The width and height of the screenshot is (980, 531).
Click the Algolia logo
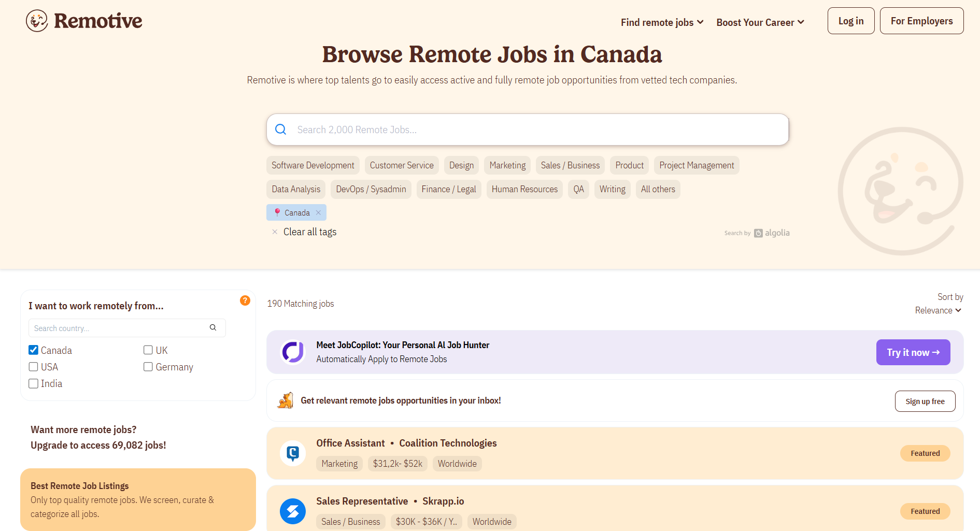772,233
